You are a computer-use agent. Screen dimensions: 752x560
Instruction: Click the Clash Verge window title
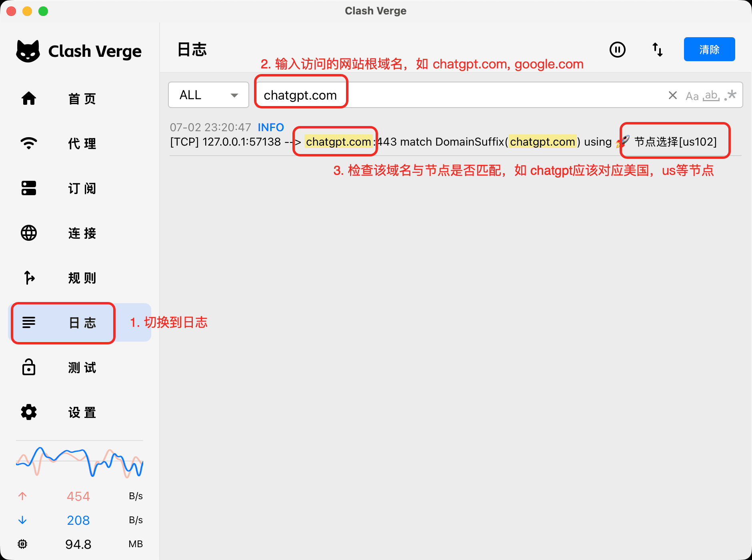click(x=376, y=11)
